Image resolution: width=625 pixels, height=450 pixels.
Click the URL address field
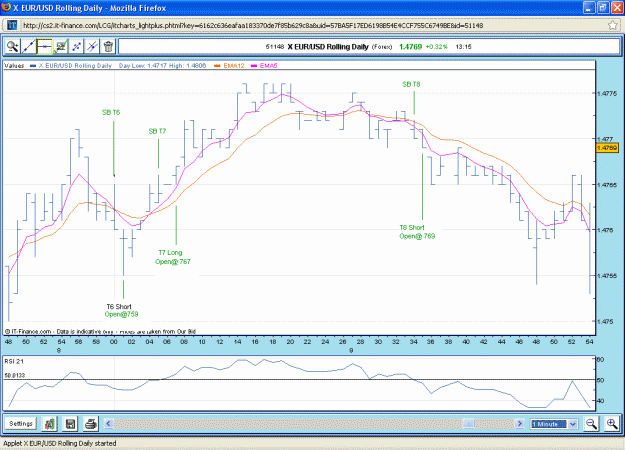pos(313,26)
